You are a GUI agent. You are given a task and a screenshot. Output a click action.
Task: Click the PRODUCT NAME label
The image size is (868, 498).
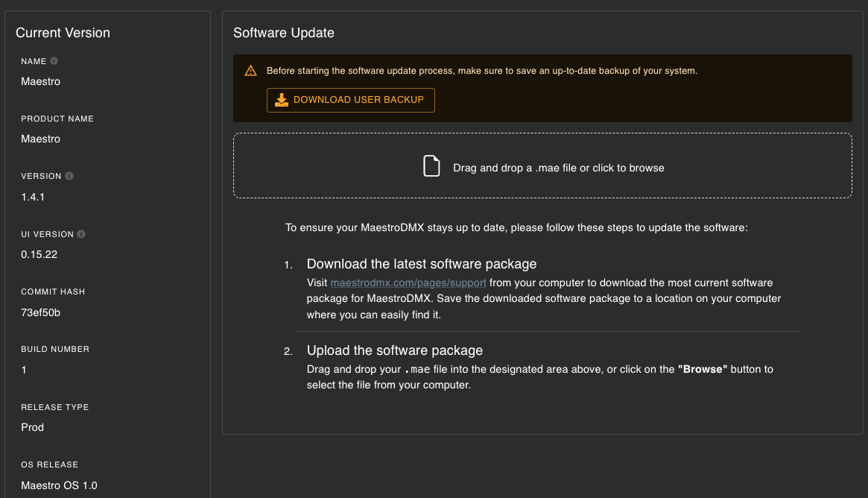57,119
